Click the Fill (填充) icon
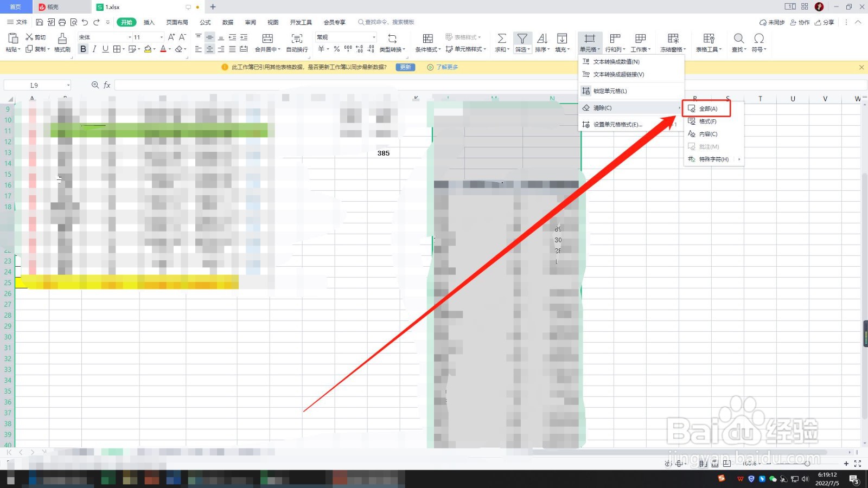This screenshot has height=488, width=868. [x=562, y=38]
